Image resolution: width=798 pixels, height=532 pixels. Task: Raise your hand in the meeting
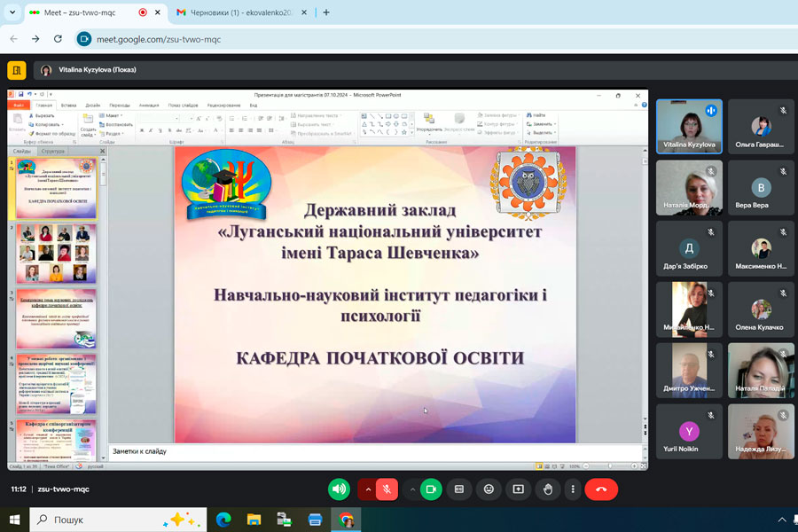point(548,489)
